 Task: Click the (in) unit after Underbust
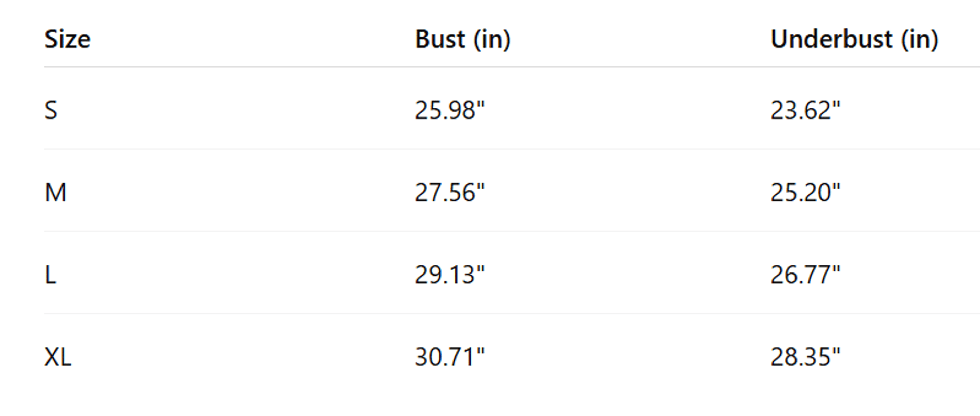[x=920, y=40]
